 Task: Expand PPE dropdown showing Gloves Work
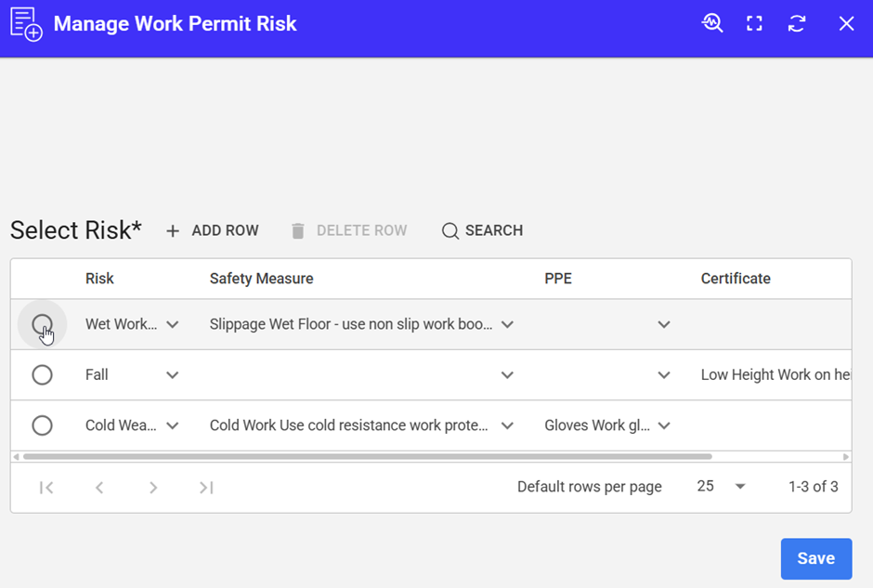tap(664, 425)
